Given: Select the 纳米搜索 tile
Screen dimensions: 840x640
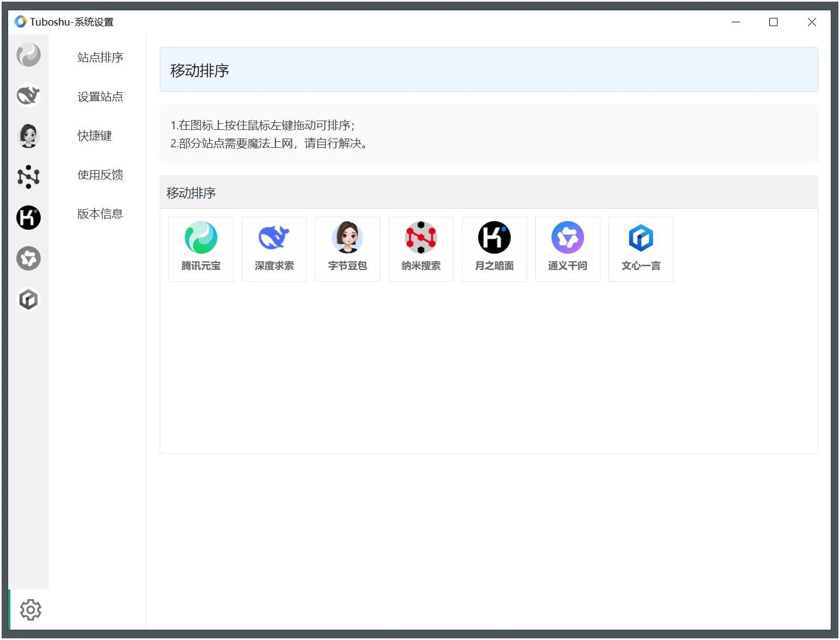Looking at the screenshot, I should click(x=421, y=249).
